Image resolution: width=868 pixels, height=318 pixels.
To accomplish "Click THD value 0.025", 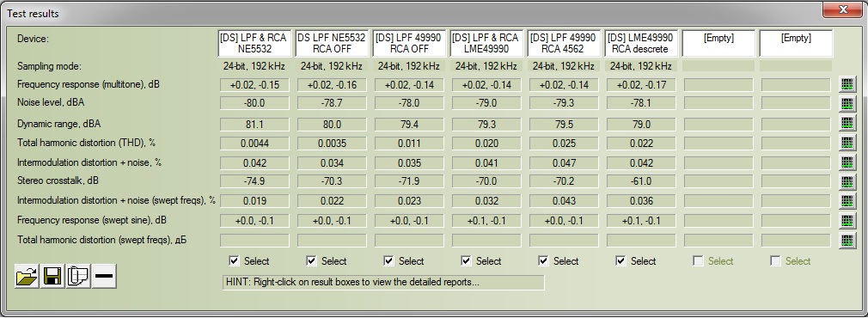I will pos(564,144).
